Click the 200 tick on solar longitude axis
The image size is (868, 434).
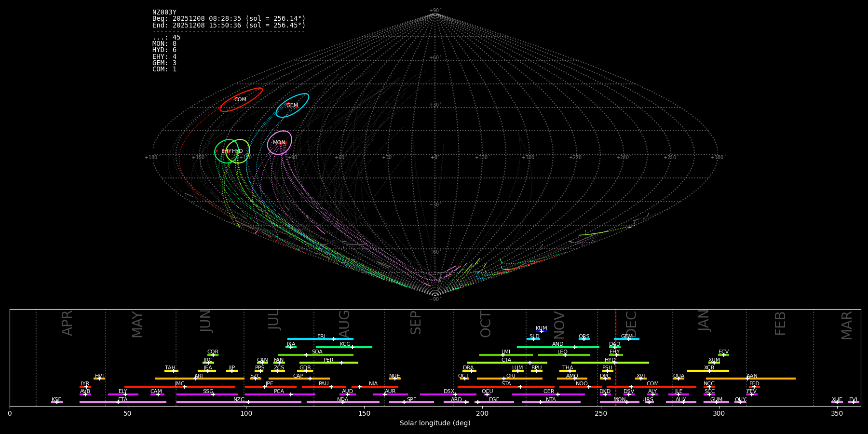pos(482,413)
